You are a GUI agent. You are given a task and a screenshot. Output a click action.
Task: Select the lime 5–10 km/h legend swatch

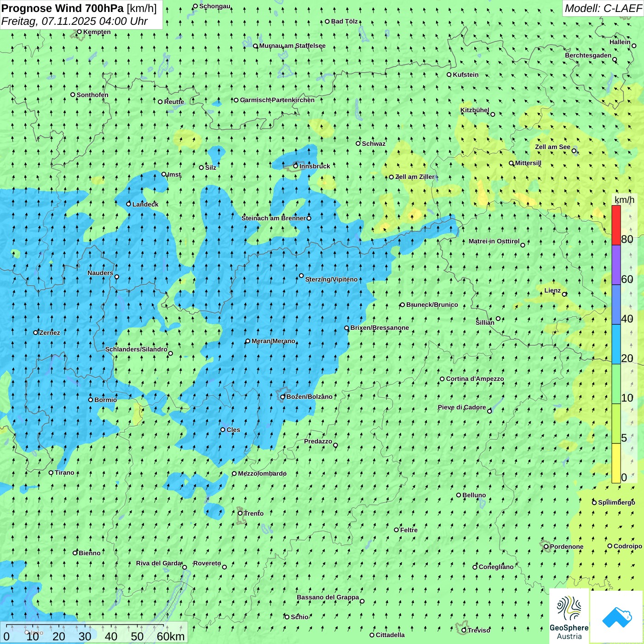coord(616,424)
